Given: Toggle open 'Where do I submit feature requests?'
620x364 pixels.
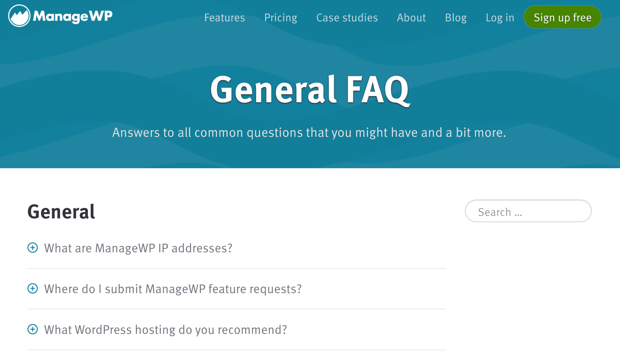Looking at the screenshot, I should tap(33, 289).
